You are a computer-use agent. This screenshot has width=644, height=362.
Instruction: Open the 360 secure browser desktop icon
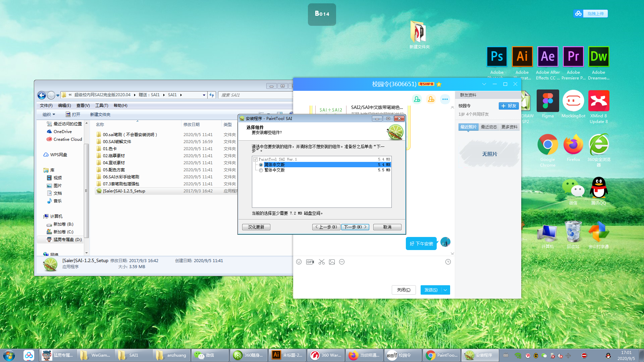[599, 144]
